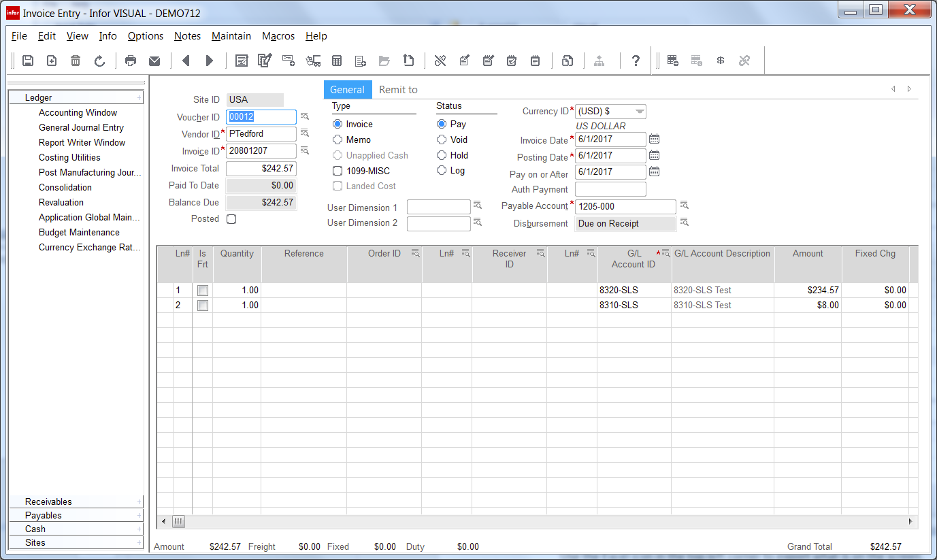Click the grid's scroll right arrow
This screenshot has width=937, height=560.
click(x=911, y=522)
